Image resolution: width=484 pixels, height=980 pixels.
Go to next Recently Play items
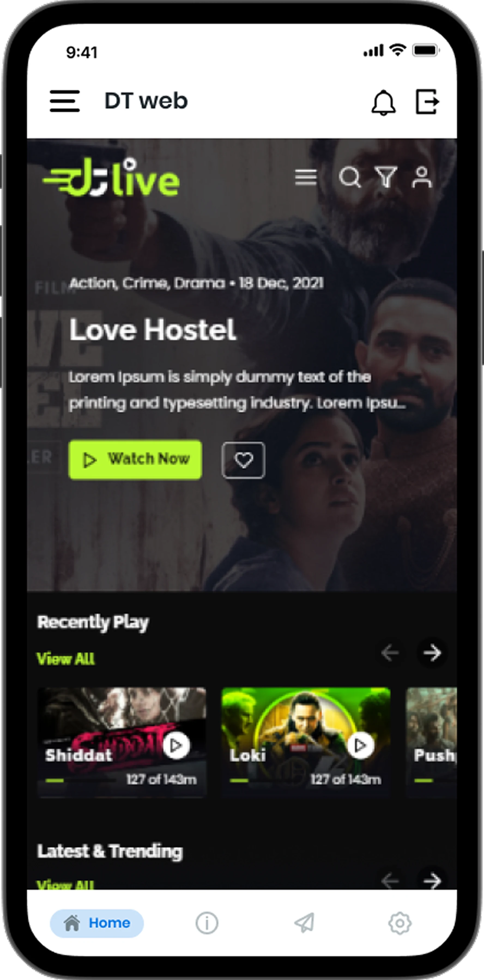coord(432,653)
